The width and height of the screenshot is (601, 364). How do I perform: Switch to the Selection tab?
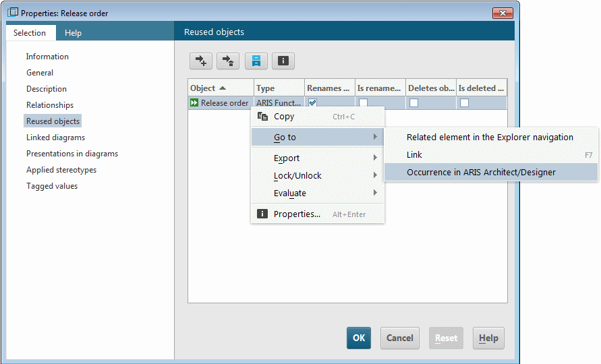pos(30,32)
